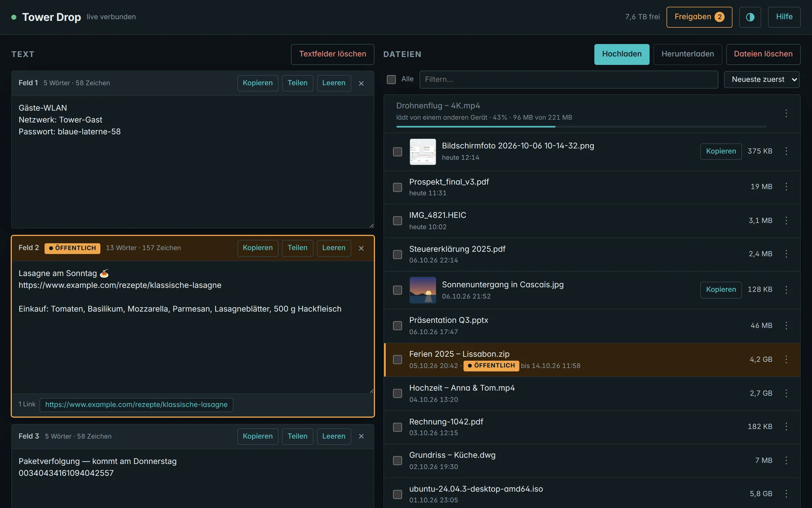This screenshot has height=508, width=812.
Task: Open more options for Präsentation Q3.pptx
Action: (x=786, y=326)
